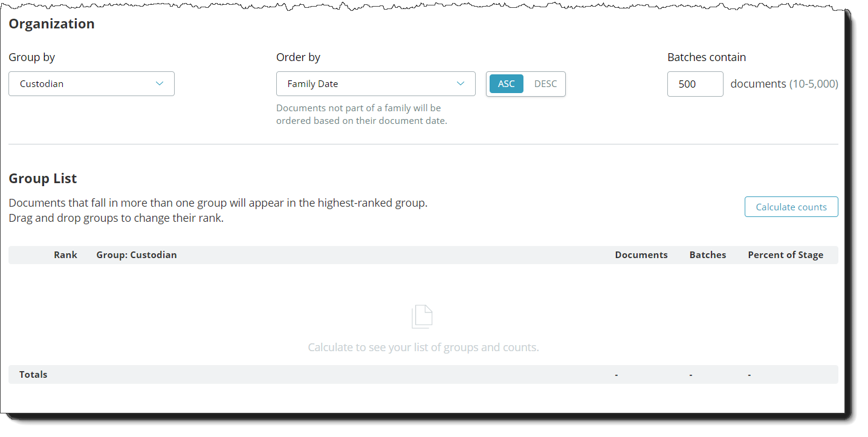
Task: Switch sort order to DESC
Action: (x=545, y=84)
